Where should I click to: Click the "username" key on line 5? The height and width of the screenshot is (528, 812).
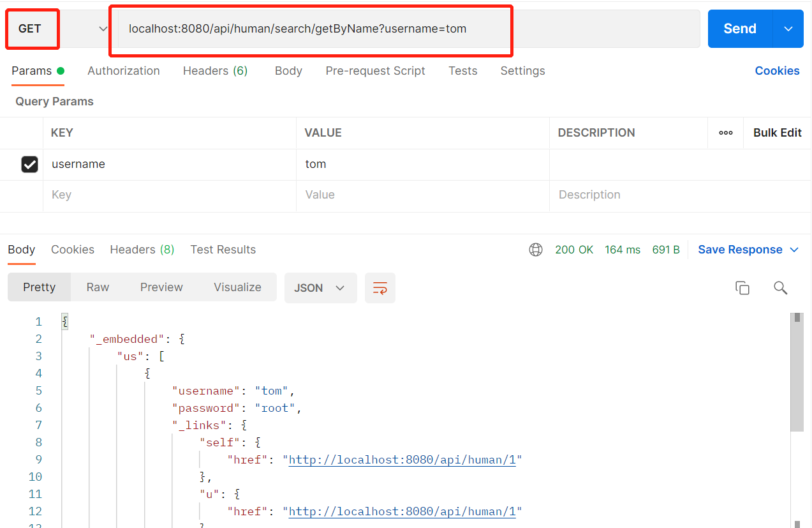tap(206, 391)
